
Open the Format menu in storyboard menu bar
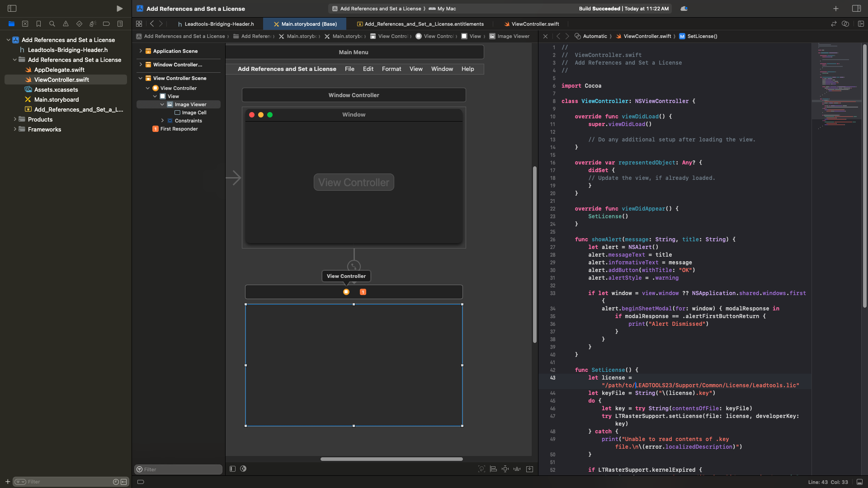pyautogui.click(x=391, y=69)
